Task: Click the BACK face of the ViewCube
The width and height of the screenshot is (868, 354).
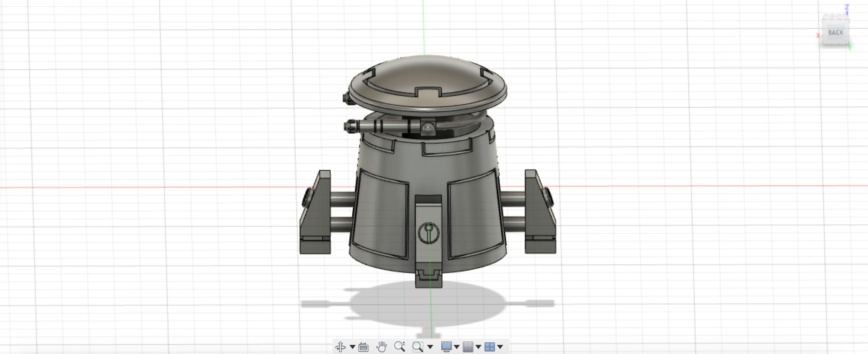Action: (835, 33)
